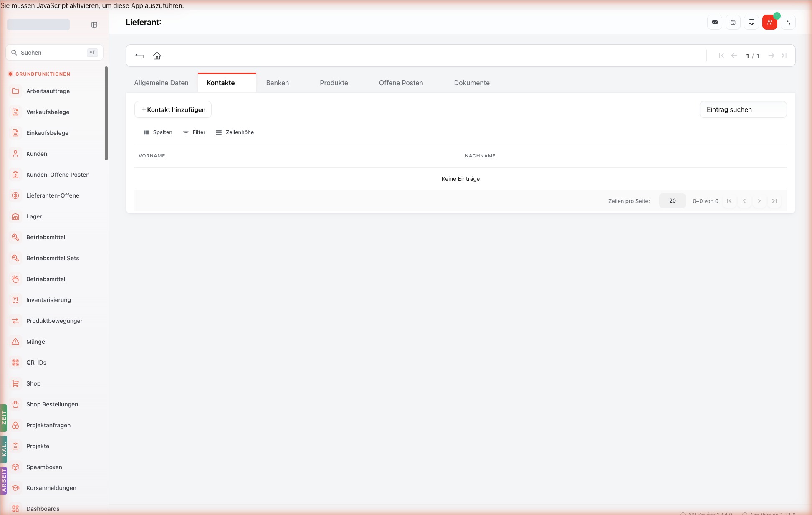
Task: Open the Zeilenhöhe row height menu
Action: click(x=235, y=132)
